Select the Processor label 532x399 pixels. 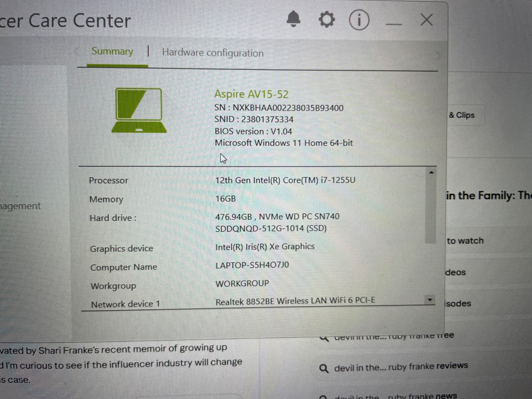coord(108,181)
